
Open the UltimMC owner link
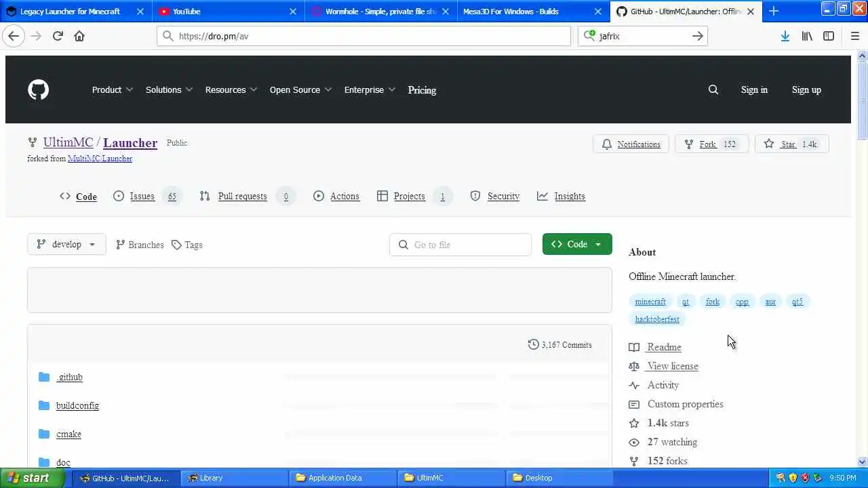click(68, 142)
